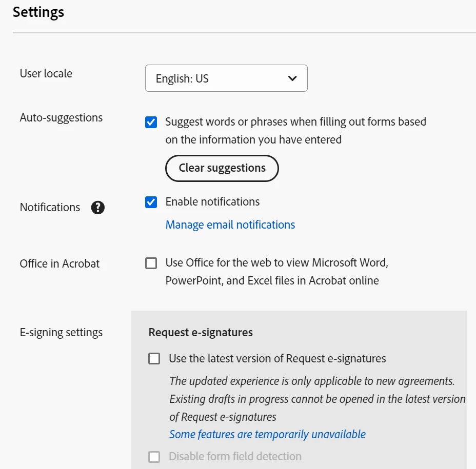Open the User locale dropdown

(226, 78)
